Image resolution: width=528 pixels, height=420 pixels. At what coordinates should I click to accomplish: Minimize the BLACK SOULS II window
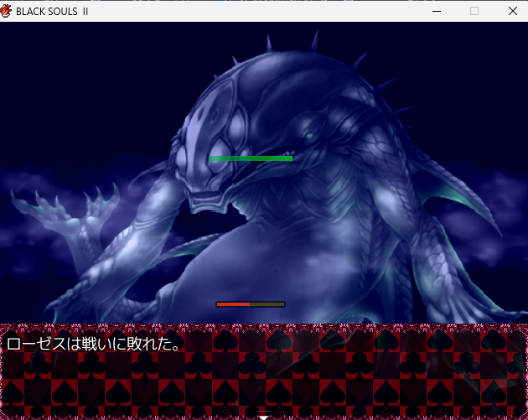[x=437, y=11]
